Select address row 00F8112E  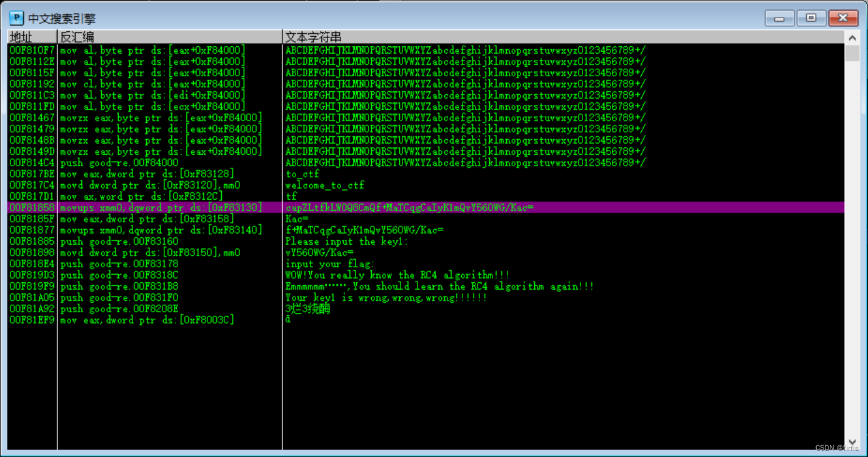tap(32, 61)
